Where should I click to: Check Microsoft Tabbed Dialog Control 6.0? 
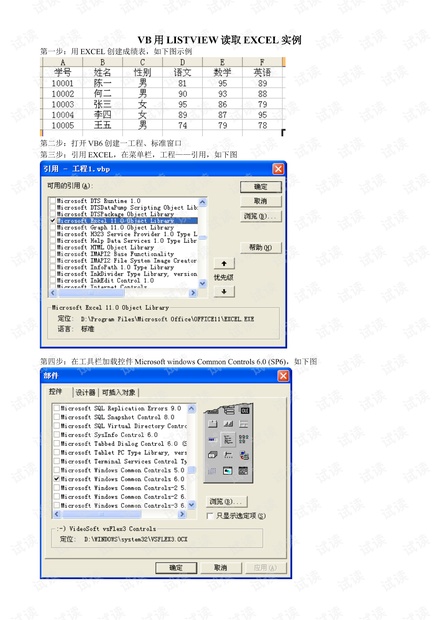click(57, 444)
